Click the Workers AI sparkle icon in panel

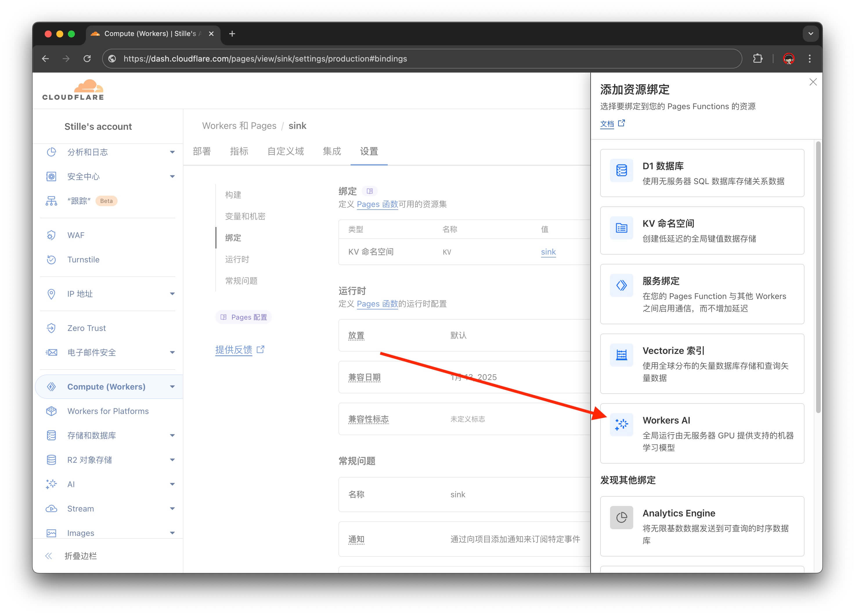click(x=621, y=424)
